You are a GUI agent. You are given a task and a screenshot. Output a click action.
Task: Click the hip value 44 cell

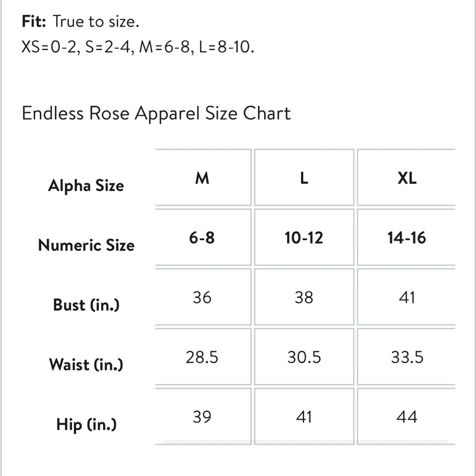tap(407, 417)
